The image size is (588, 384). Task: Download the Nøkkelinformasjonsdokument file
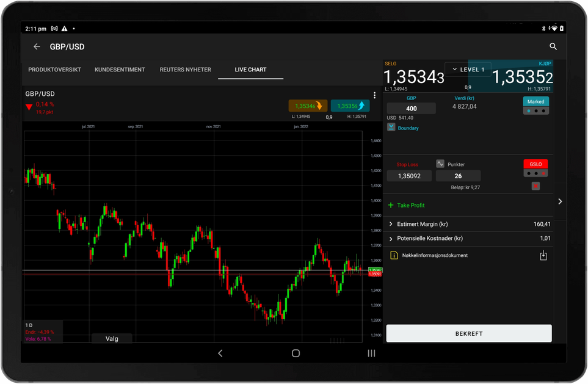point(543,255)
